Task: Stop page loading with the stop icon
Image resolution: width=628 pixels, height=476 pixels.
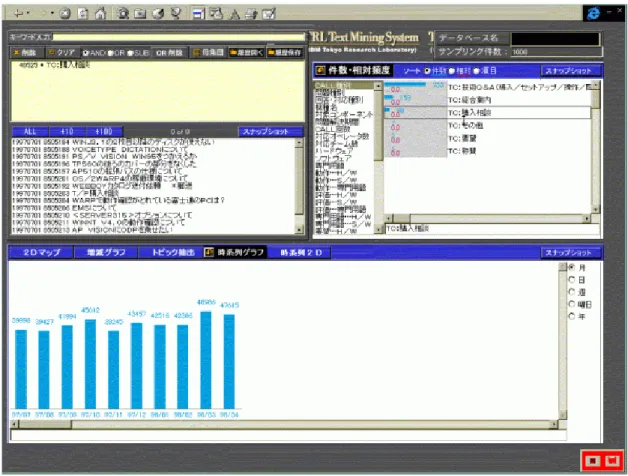Action: 65,14
